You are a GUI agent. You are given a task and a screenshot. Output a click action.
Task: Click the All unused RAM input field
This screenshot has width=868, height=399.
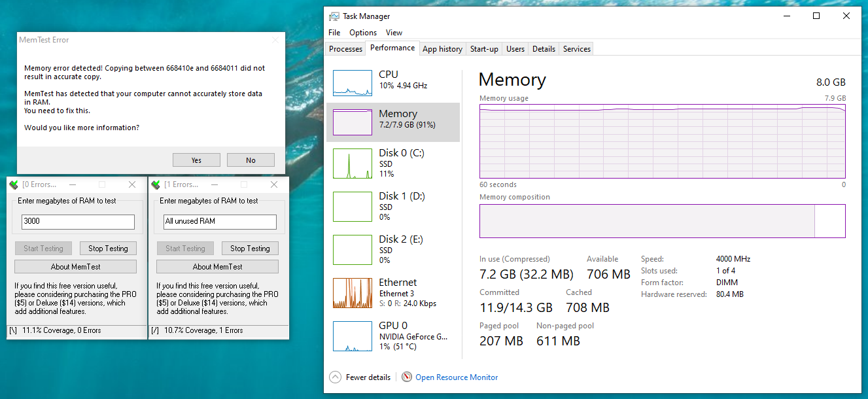point(220,222)
